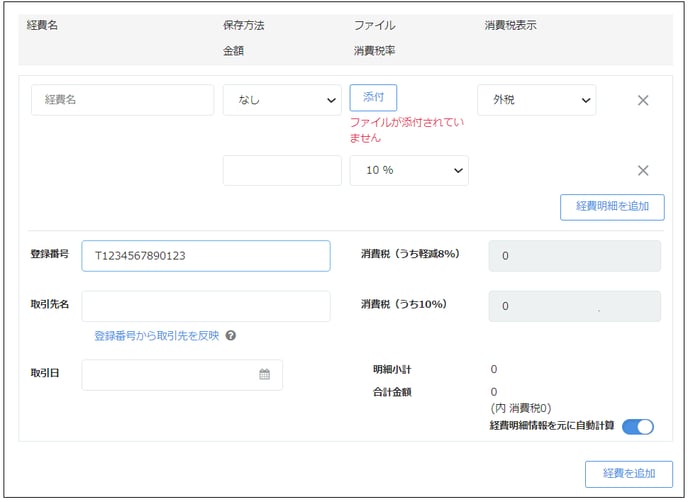
Task: Click the help question mark icon
Action: [231, 336]
